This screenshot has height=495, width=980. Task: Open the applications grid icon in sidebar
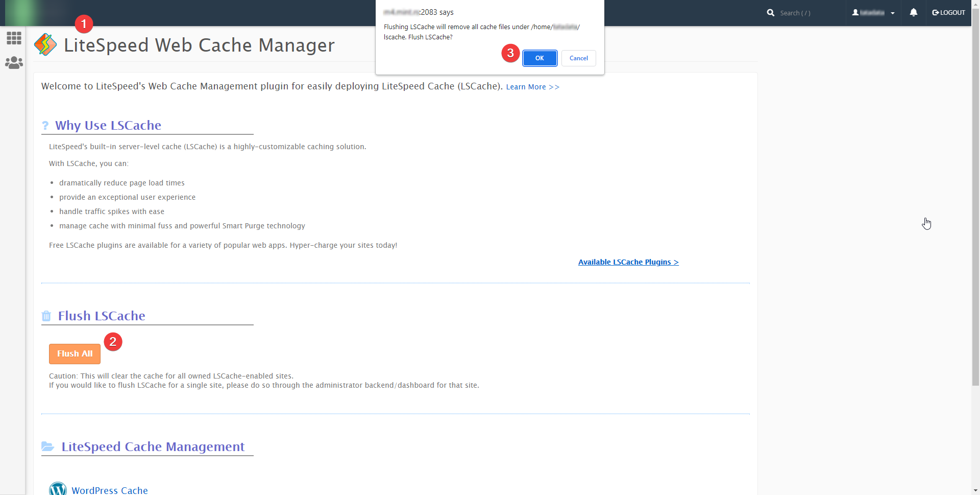14,38
